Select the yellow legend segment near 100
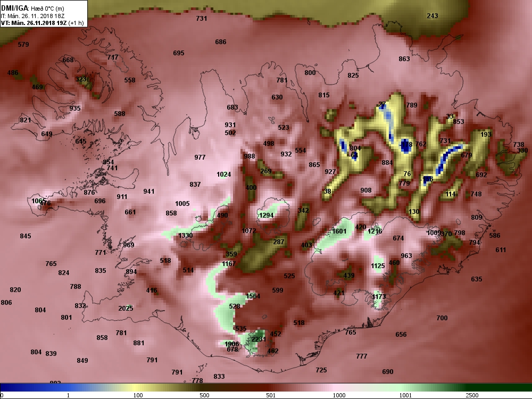The width and height of the screenshot is (532, 399). tap(136, 387)
